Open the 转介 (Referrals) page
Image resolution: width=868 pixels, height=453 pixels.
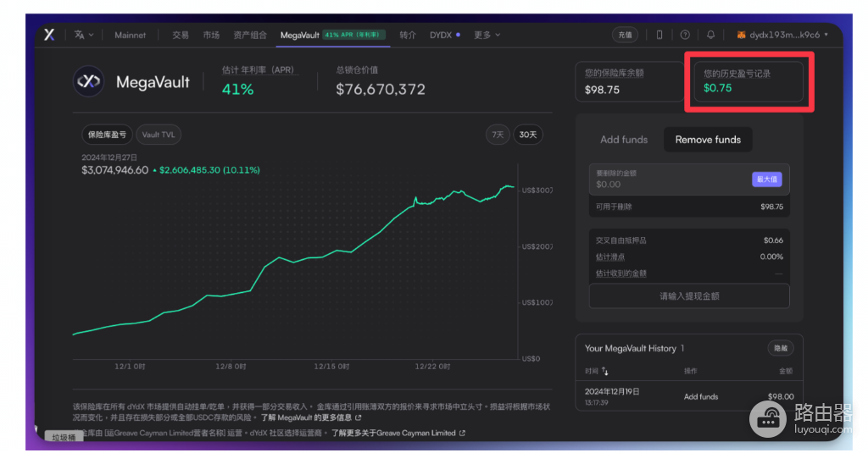click(x=408, y=35)
